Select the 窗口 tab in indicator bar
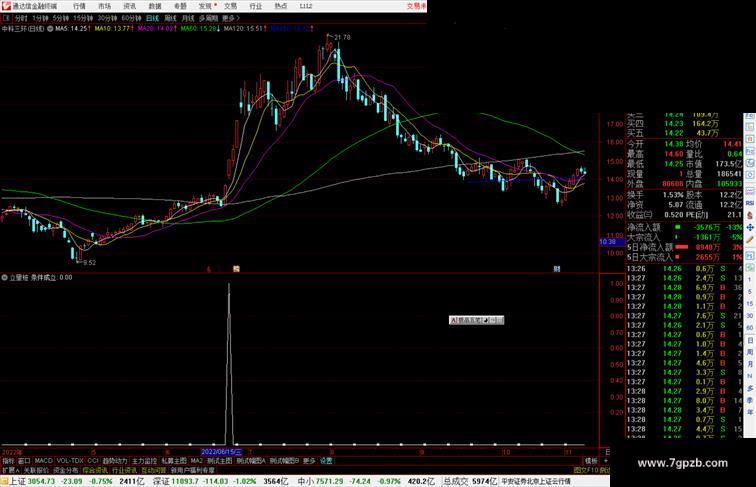Viewport: 756px width, 487px height. coord(24,461)
